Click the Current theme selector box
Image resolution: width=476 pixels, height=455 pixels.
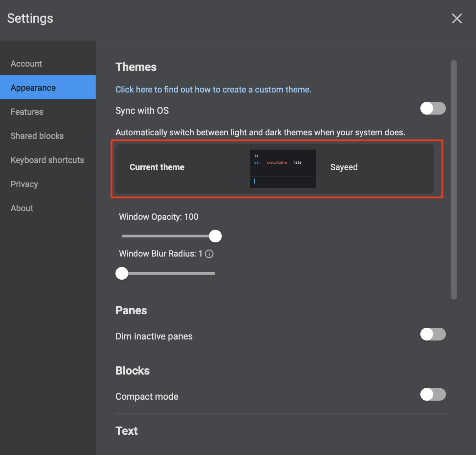[275, 169]
